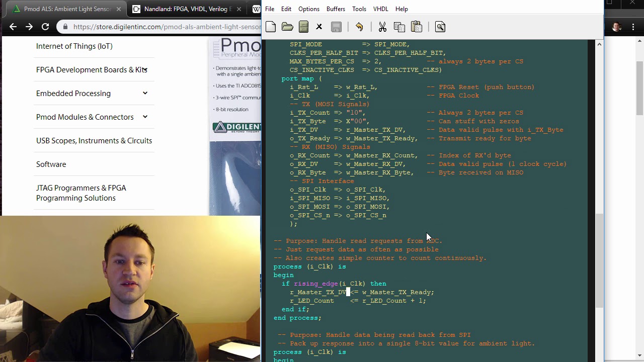Click 'o_SPI_CS_n => o_SPI_CS_n' line
The height and width of the screenshot is (362, 644).
click(338, 215)
